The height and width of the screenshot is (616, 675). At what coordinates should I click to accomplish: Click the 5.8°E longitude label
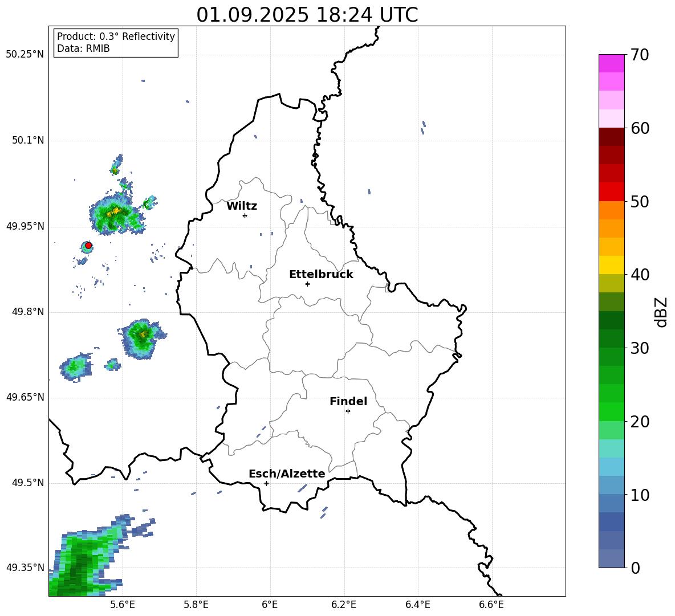point(196,605)
